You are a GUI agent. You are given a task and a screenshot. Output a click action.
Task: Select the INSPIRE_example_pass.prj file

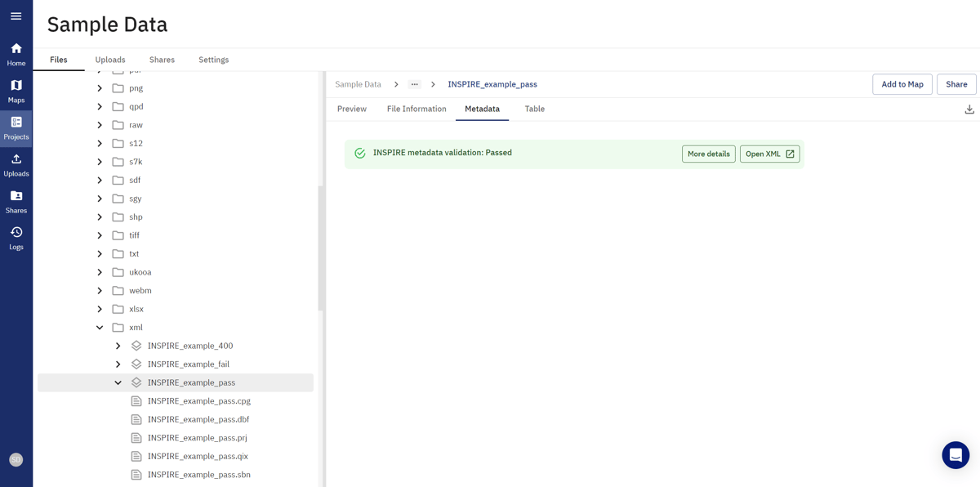click(197, 438)
